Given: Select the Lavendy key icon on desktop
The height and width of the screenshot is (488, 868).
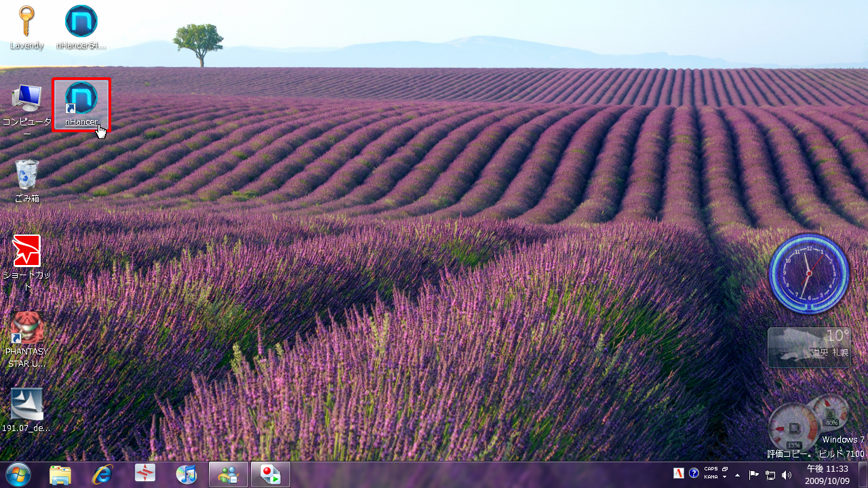Looking at the screenshot, I should (27, 27).
